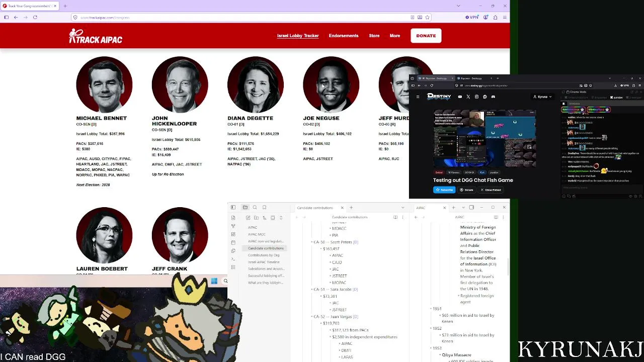Open Destiny's YouTube link icon

point(460,97)
